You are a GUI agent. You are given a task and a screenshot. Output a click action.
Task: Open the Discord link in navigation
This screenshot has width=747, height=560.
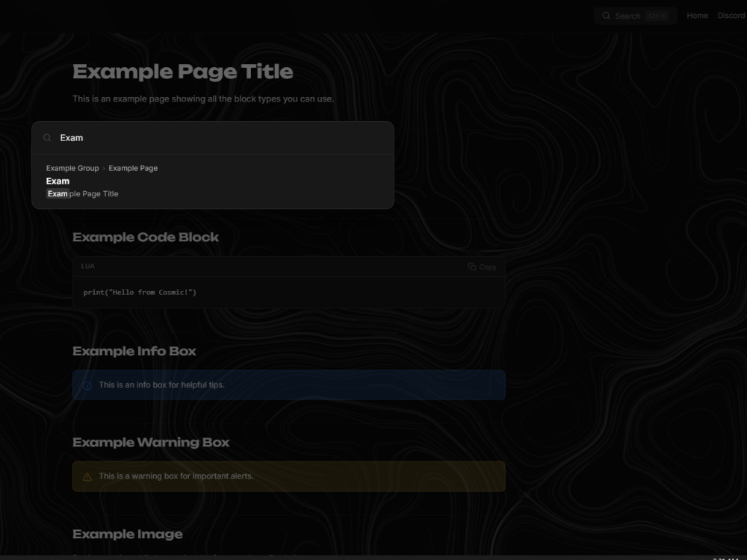point(731,16)
